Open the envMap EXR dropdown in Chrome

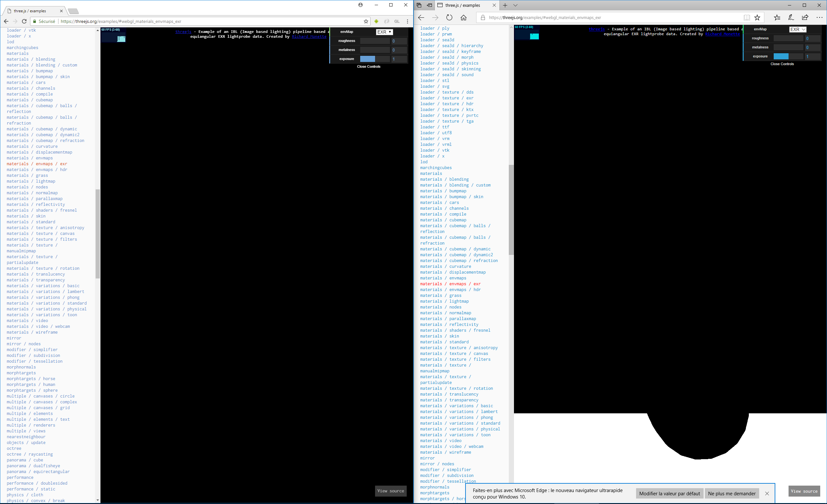[384, 32]
